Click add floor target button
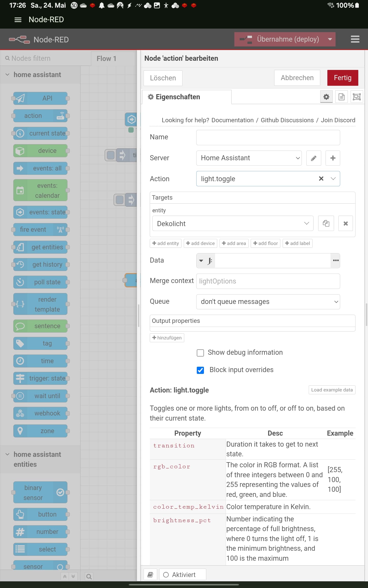 point(266,243)
